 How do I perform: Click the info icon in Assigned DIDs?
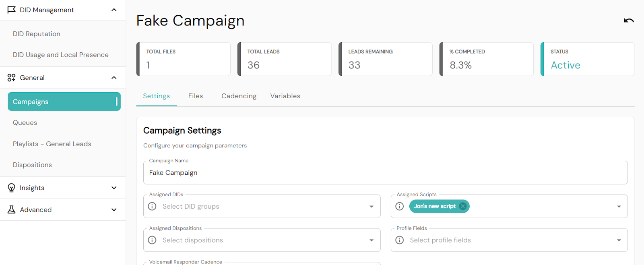point(152,206)
